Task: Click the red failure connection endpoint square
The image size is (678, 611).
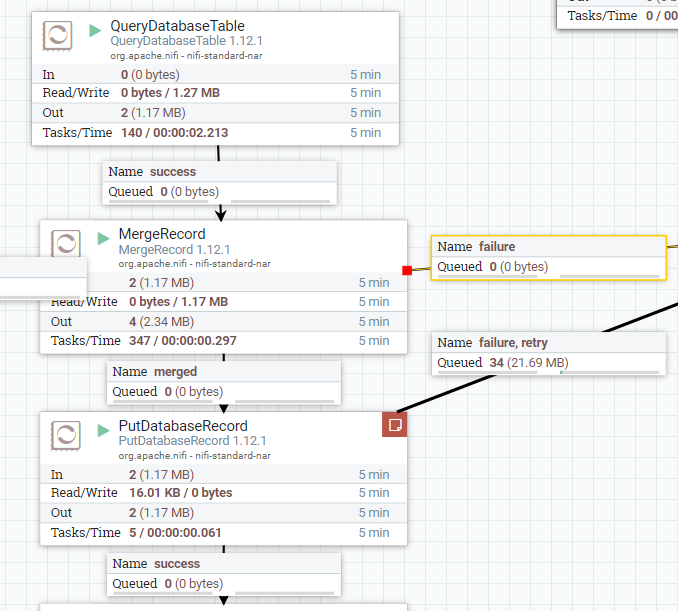Action: (x=407, y=270)
